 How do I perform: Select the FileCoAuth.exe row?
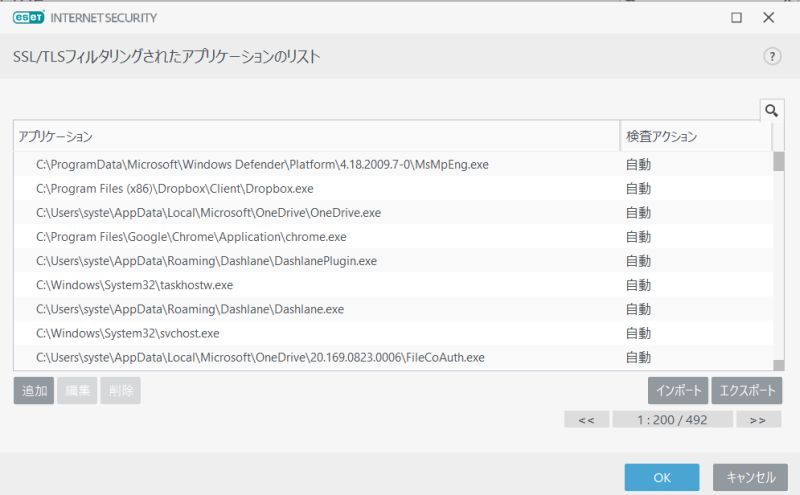[x=393, y=357]
